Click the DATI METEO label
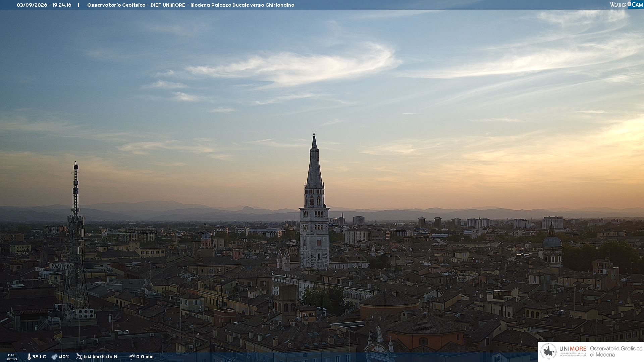Image resolution: width=644 pixels, height=362 pixels. (x=12, y=357)
